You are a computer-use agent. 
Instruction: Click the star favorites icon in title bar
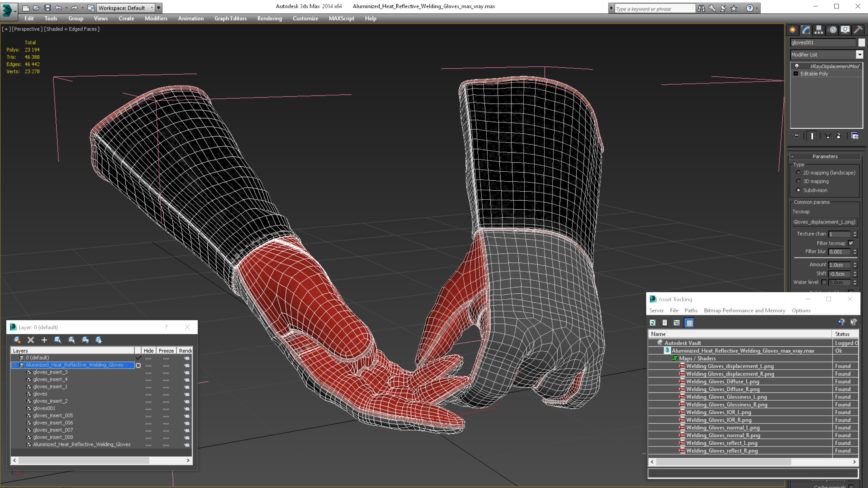pos(734,8)
